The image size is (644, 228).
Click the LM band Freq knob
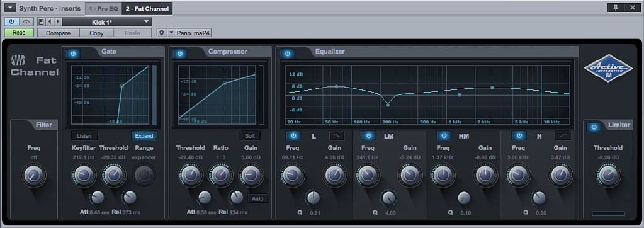pos(368,175)
